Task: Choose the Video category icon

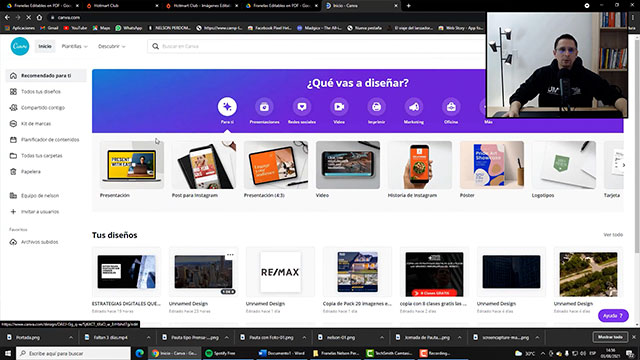Action: pyautogui.click(x=339, y=107)
